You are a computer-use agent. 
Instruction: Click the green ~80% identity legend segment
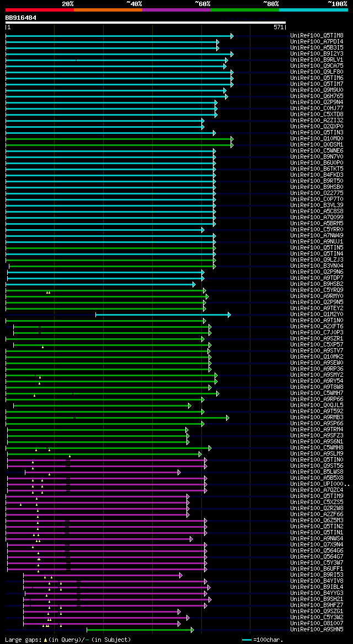tap(245, 9)
